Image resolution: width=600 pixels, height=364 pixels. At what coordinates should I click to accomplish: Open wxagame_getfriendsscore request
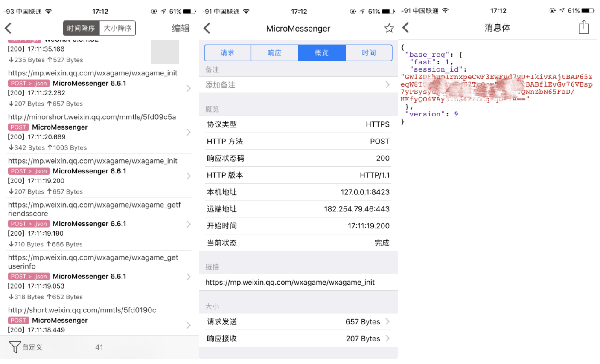pos(99,224)
